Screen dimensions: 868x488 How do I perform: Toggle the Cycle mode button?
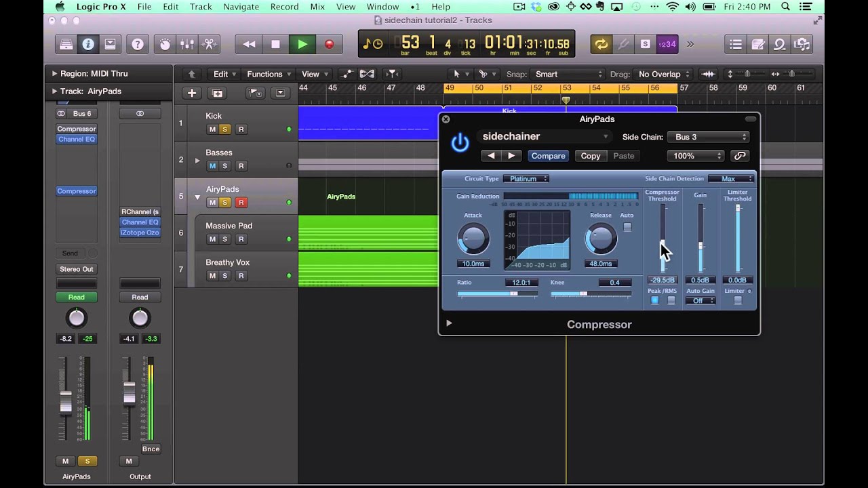[x=601, y=45]
